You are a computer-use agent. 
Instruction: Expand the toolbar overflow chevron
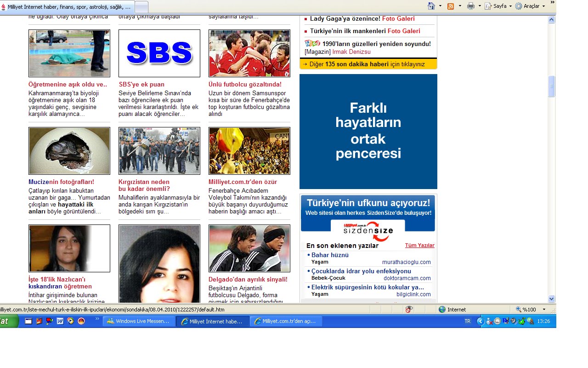pos(552,3)
